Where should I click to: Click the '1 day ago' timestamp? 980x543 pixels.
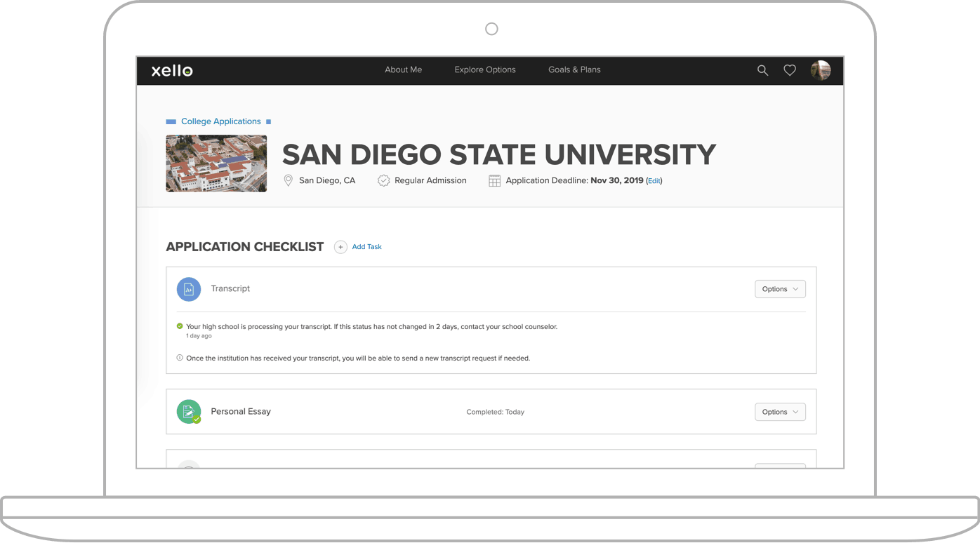coord(199,336)
